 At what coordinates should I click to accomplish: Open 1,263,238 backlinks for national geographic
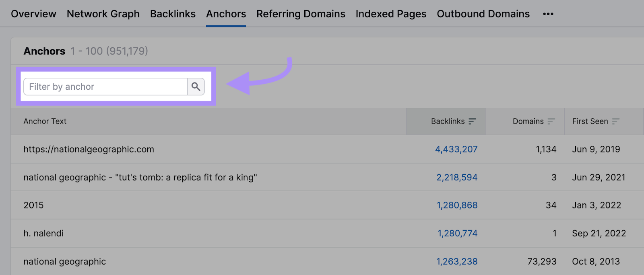coord(457,262)
